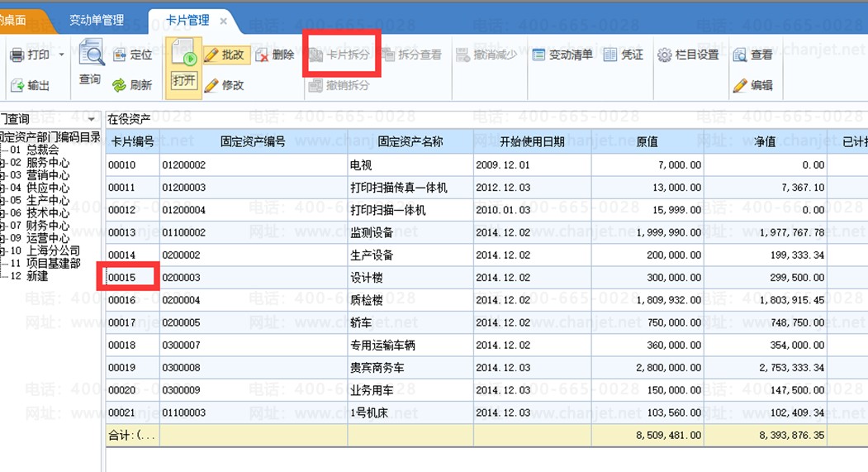Sort by the 原值 column header
The width and height of the screenshot is (868, 472).
click(x=647, y=142)
